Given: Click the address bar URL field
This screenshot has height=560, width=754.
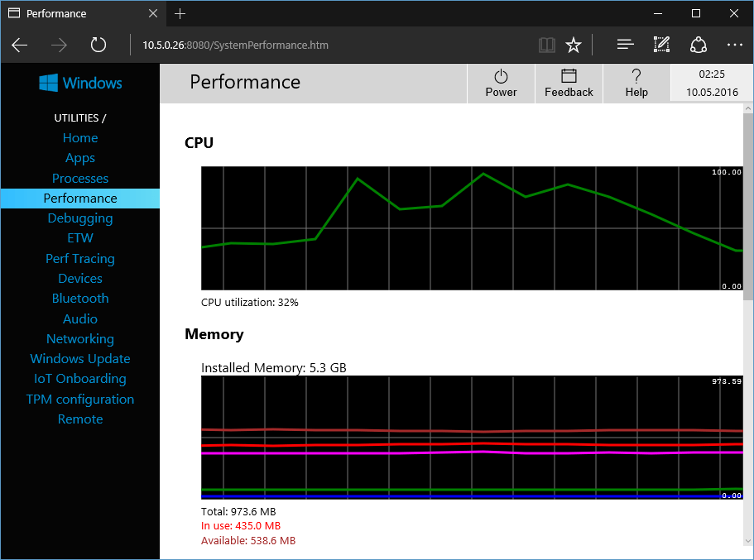Looking at the screenshot, I should pos(331,45).
